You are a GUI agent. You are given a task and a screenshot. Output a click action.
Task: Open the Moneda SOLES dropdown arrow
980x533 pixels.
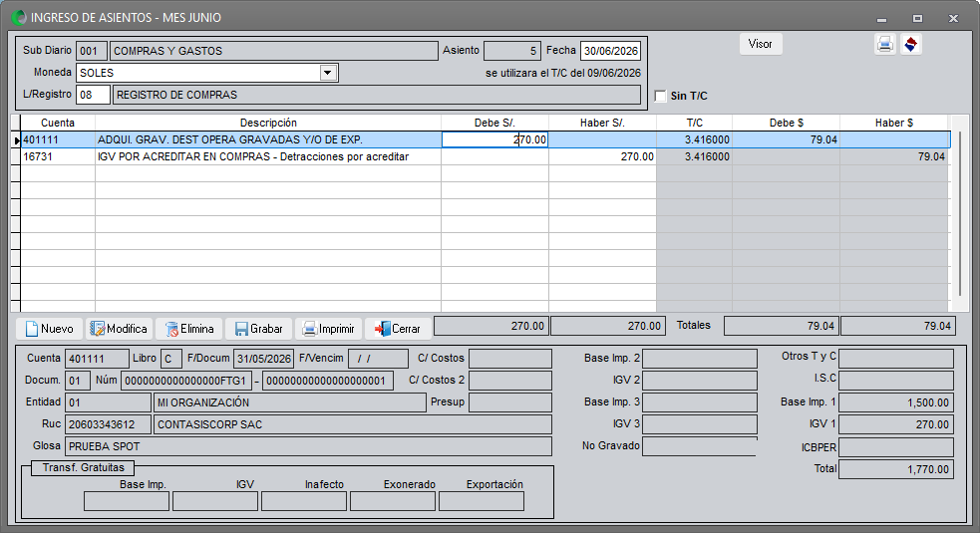point(328,73)
